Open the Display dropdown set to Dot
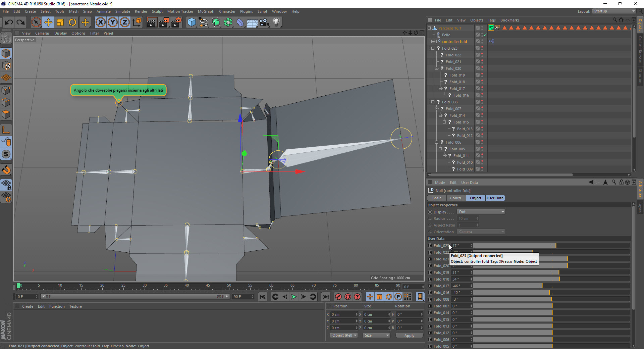This screenshot has width=644, height=349. [481, 212]
